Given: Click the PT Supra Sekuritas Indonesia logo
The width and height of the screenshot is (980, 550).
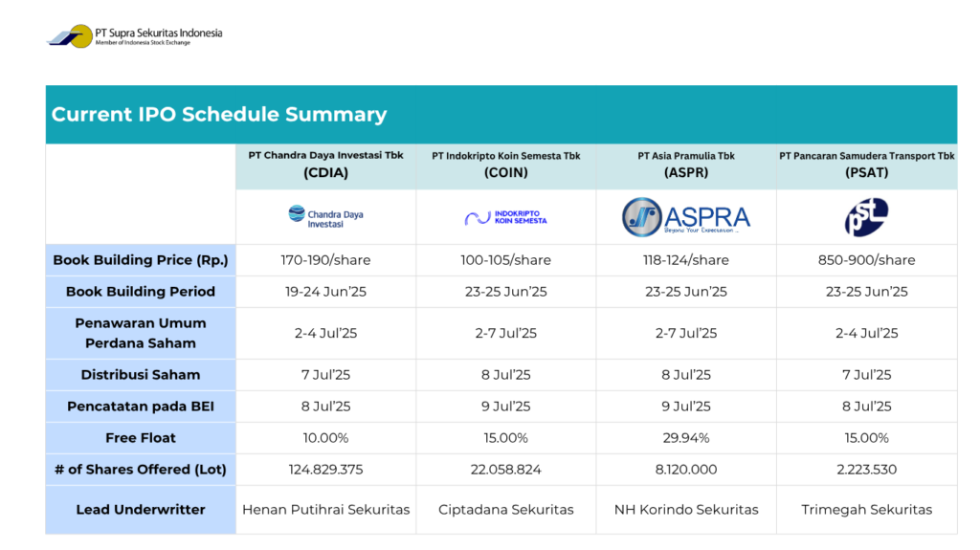Looking at the screenshot, I should [x=134, y=36].
